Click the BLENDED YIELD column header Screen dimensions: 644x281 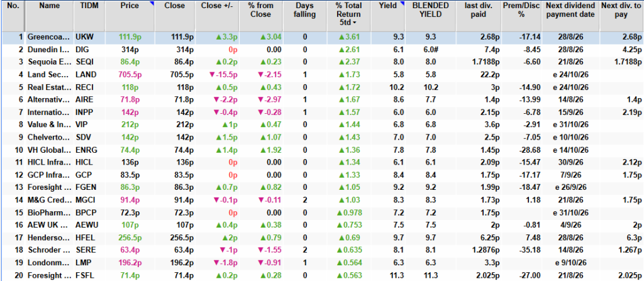pyautogui.click(x=431, y=10)
